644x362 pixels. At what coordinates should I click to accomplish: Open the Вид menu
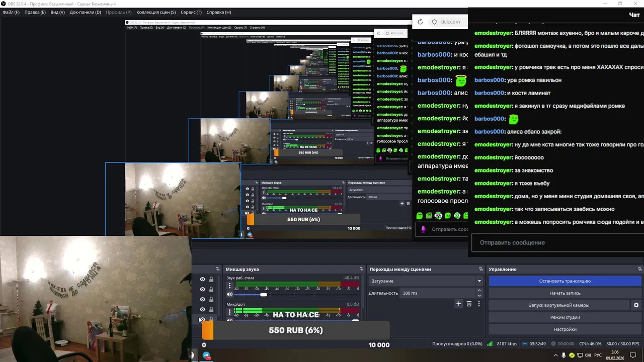[x=58, y=12]
